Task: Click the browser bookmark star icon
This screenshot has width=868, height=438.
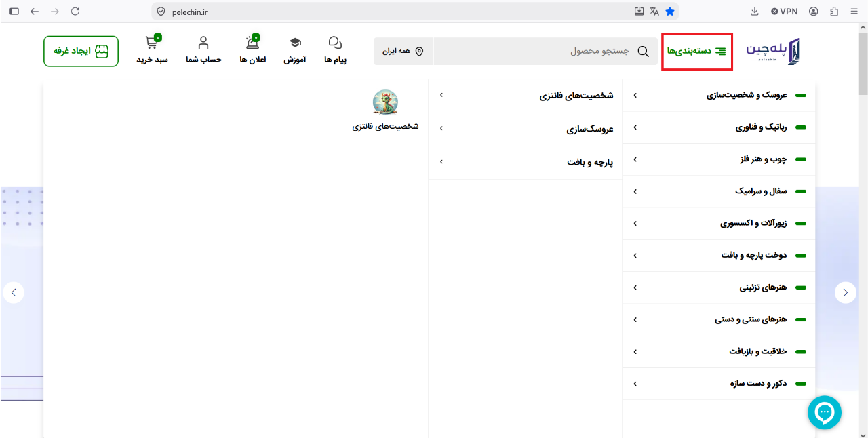Action: point(670,12)
